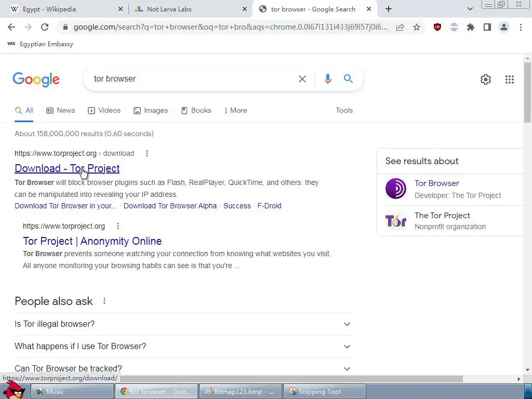Open Tor Project | Anonymity Online result

pos(92,241)
